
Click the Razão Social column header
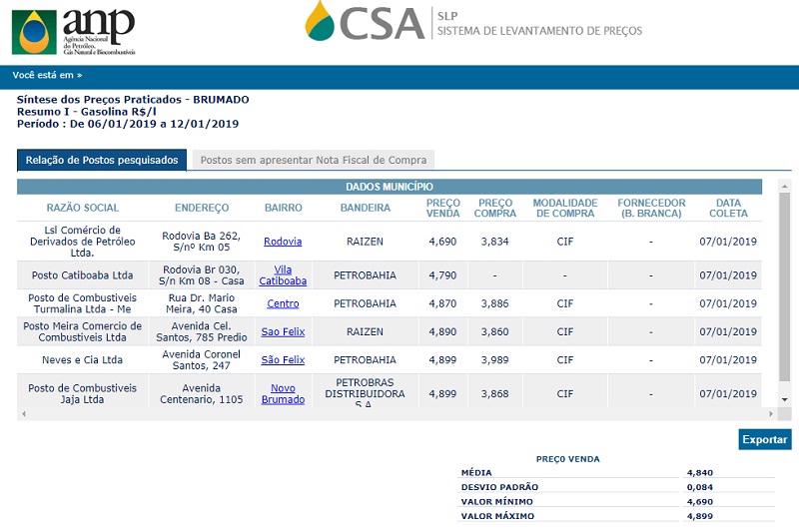tap(83, 208)
